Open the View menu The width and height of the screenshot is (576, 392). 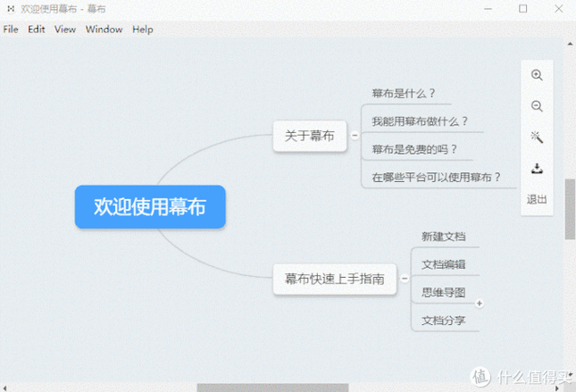65,29
